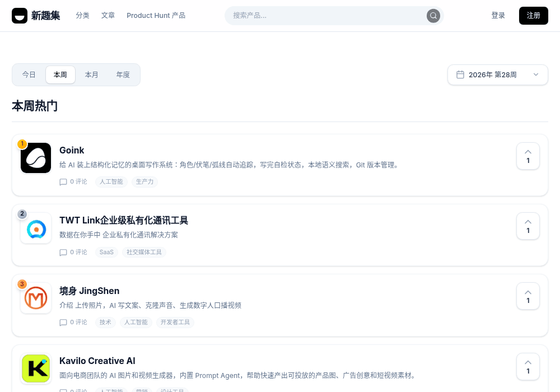Upvote TWT Link企业级私有化通讯工具

[528, 226]
